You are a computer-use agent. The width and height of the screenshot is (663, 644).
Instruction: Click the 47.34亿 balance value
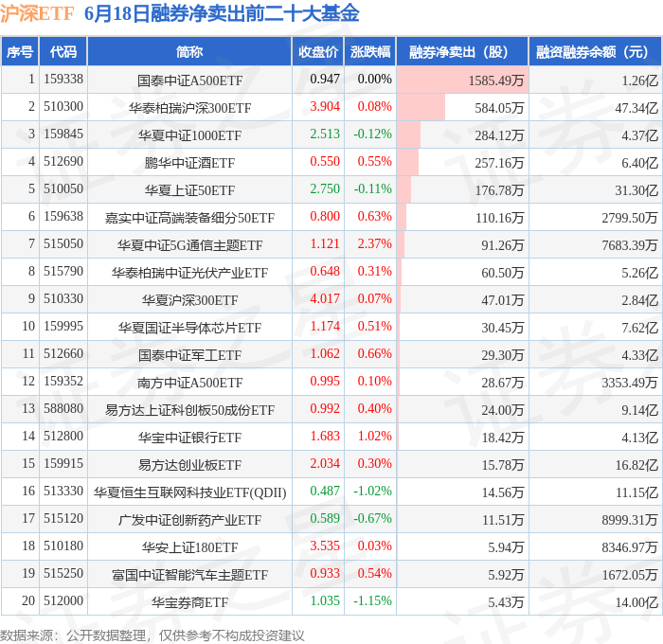tap(636, 108)
